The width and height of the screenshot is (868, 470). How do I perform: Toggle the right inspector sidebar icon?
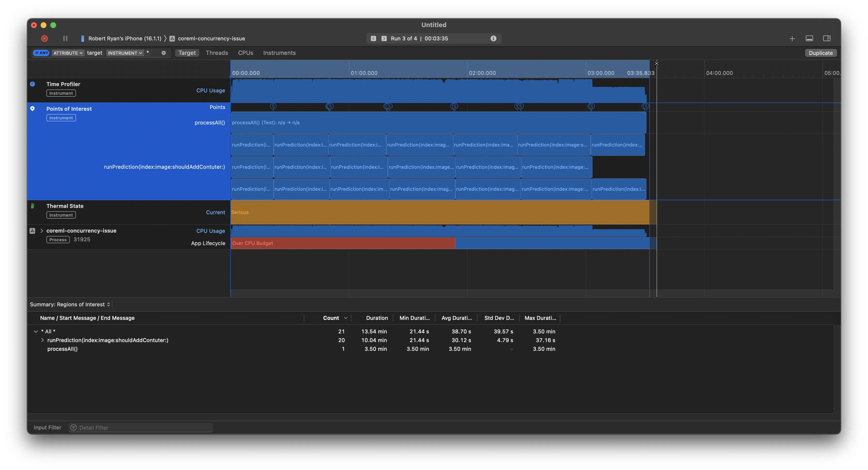(x=827, y=38)
